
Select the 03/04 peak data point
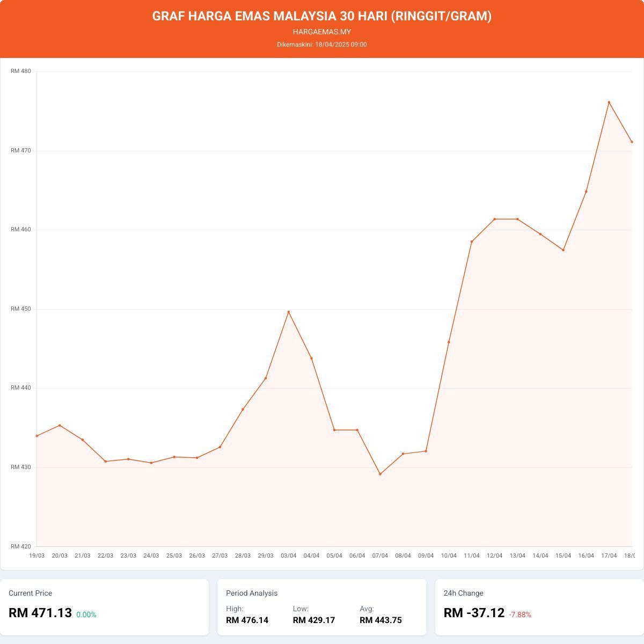click(289, 312)
